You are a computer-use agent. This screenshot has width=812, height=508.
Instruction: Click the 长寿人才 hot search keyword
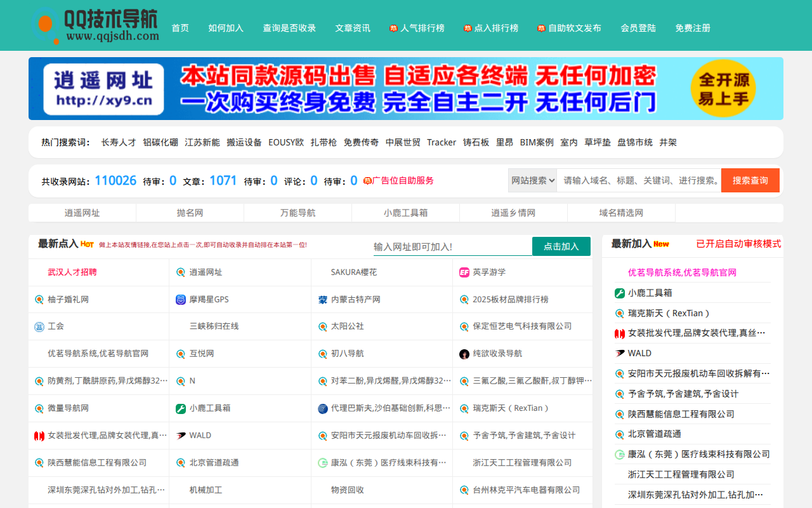tap(119, 142)
